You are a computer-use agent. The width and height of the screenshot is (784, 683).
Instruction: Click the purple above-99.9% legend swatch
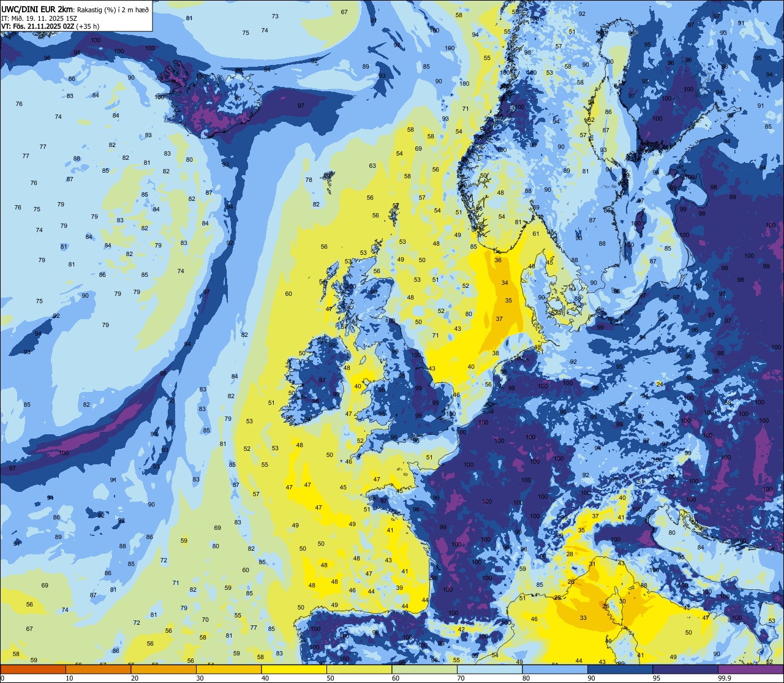click(750, 670)
